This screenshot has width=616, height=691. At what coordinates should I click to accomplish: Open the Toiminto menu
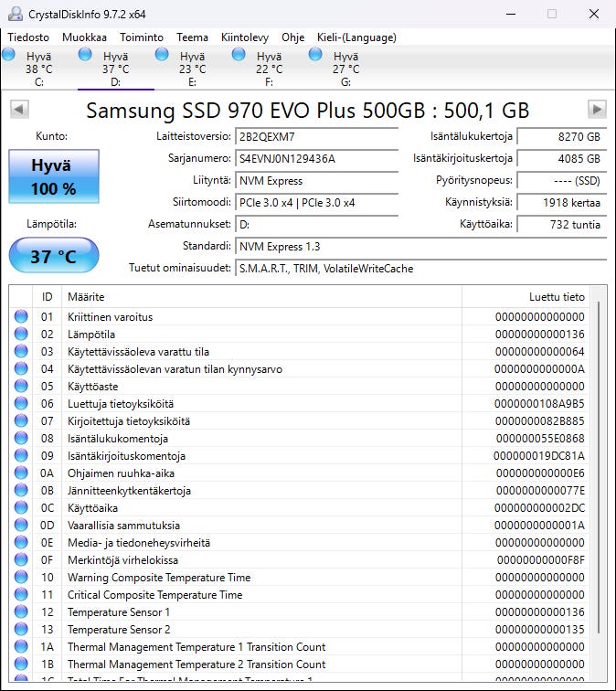142,37
